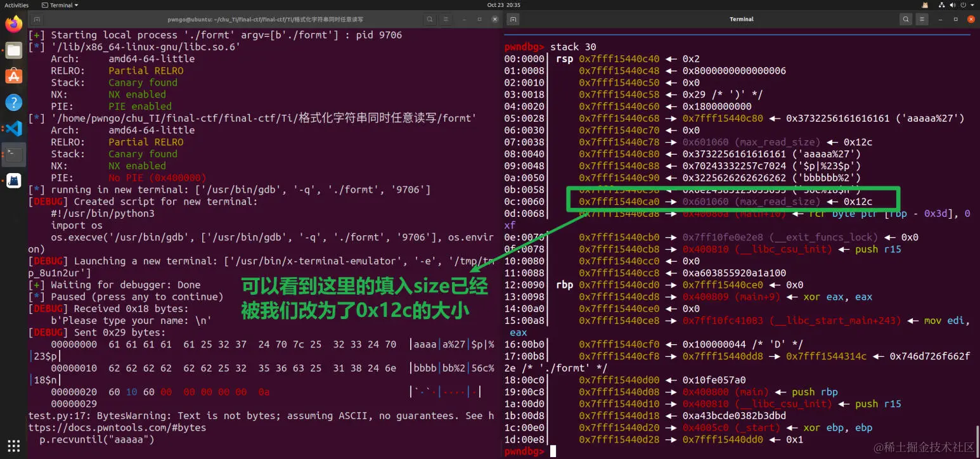Maximize the right Terminal window
Screen dimensions: 980x459
click(956, 20)
